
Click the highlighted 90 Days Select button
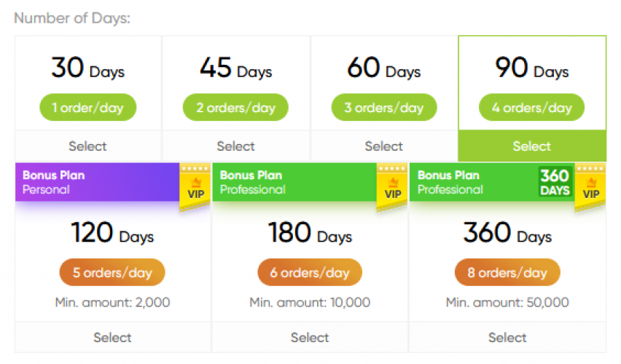(x=532, y=146)
